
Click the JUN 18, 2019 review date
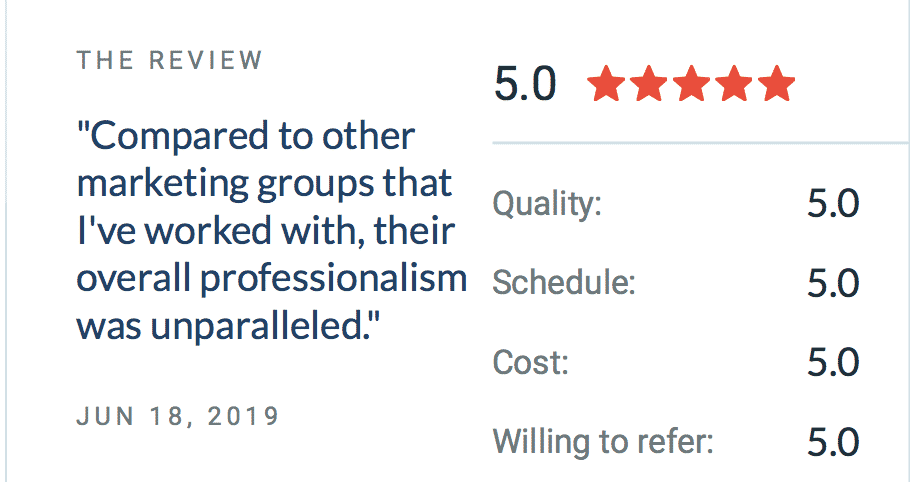point(178,416)
